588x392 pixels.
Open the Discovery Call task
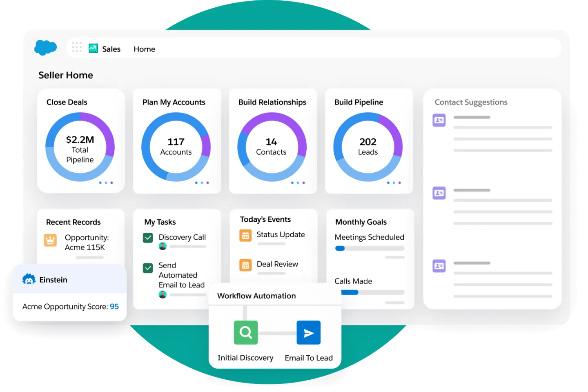182,237
